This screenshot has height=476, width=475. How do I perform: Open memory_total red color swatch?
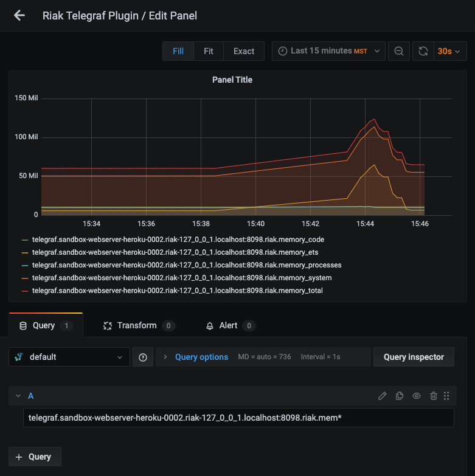[x=25, y=291]
